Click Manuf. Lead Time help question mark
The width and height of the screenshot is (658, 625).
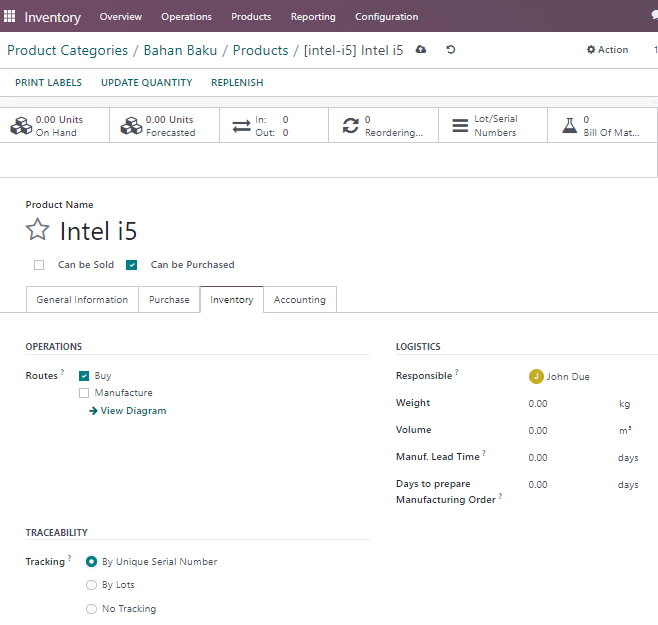[484, 452]
